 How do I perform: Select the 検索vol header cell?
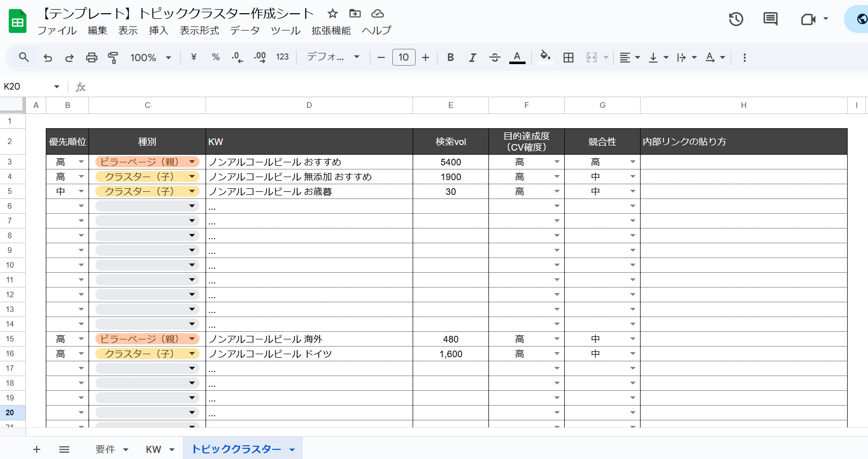coord(451,141)
